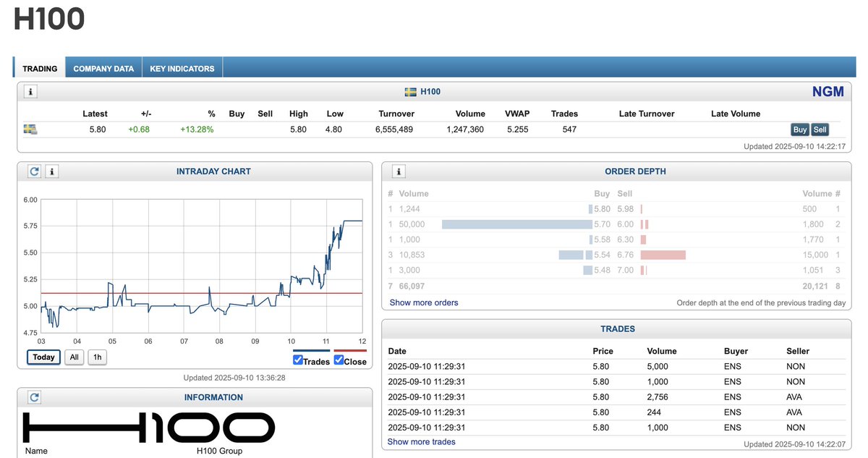Viewport: 868px width, 458px height.
Task: Click the H100 company logo image
Action: click(x=149, y=428)
